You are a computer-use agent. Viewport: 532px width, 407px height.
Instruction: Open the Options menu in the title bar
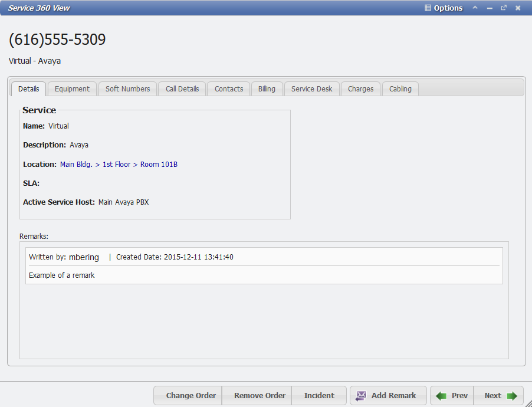tap(447, 8)
